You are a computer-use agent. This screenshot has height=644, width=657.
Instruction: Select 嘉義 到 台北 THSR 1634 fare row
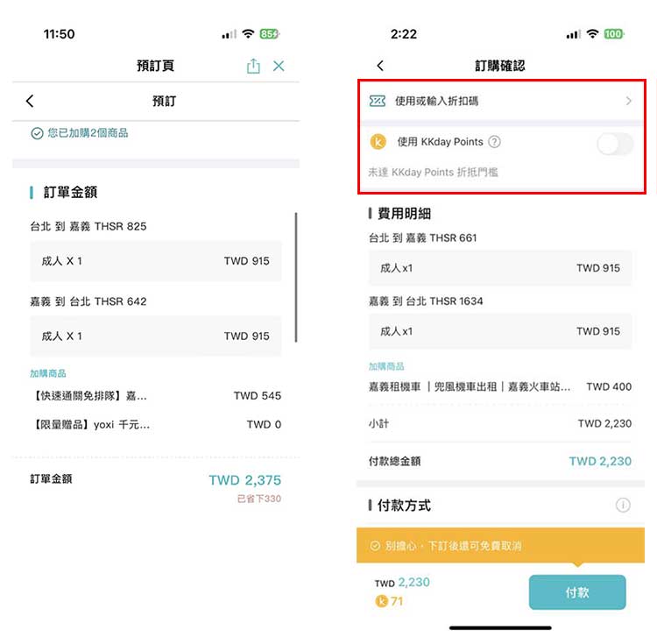point(500,331)
